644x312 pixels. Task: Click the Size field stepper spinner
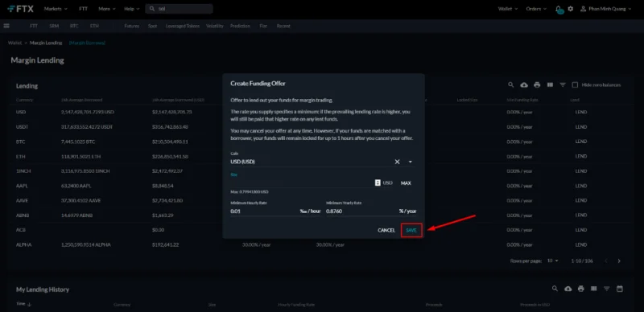[378, 183]
